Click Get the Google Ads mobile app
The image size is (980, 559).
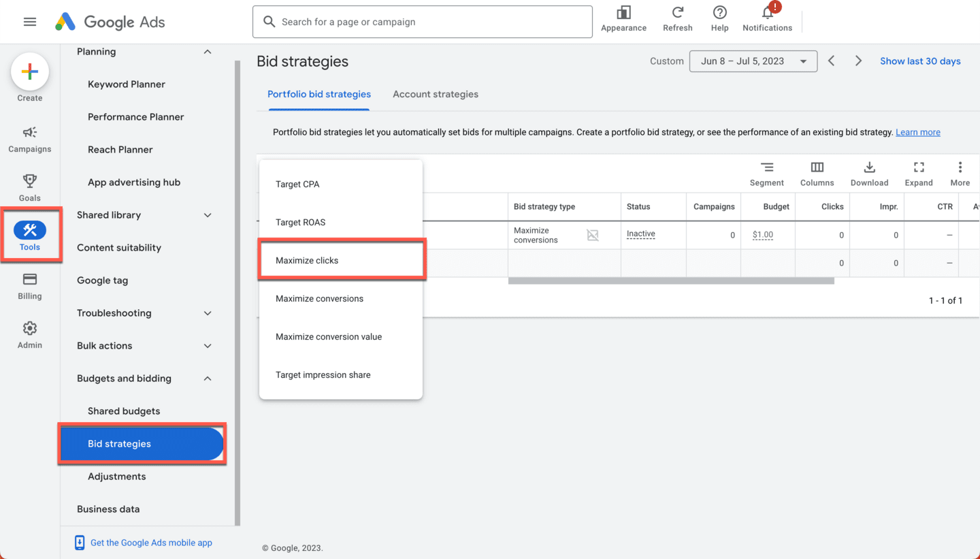[151, 543]
